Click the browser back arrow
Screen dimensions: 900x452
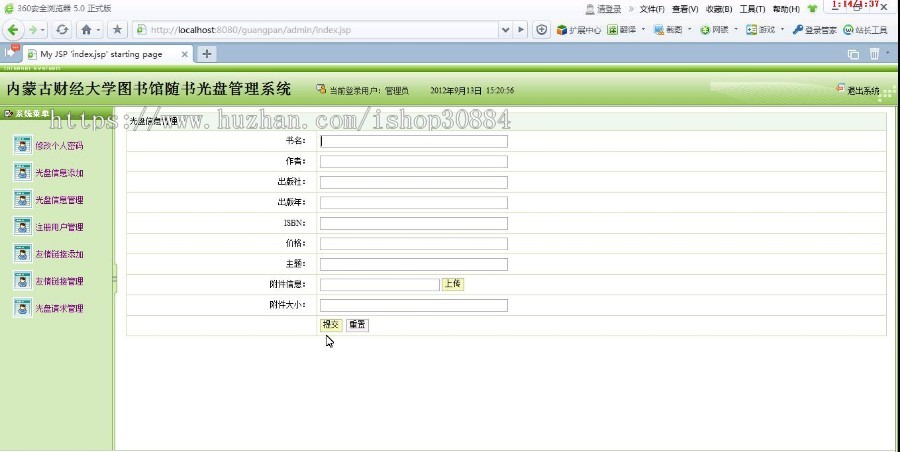coord(14,29)
